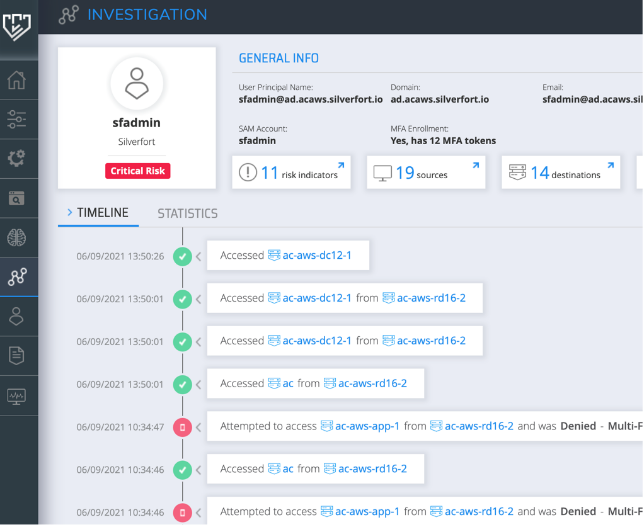643x525 pixels.
Task: Open the 19 sources card
Action: 426,173
